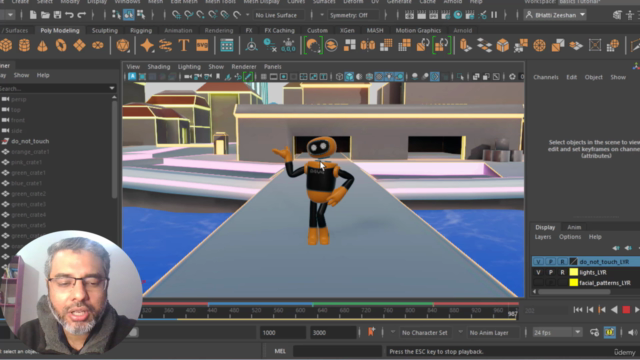
Task: Create a polygon cube from the shelf
Action: (6, 45)
